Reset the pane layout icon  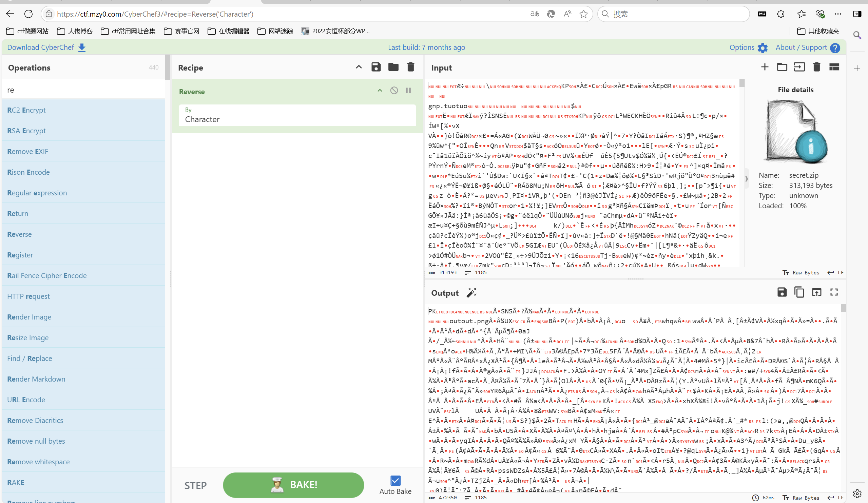click(x=834, y=67)
